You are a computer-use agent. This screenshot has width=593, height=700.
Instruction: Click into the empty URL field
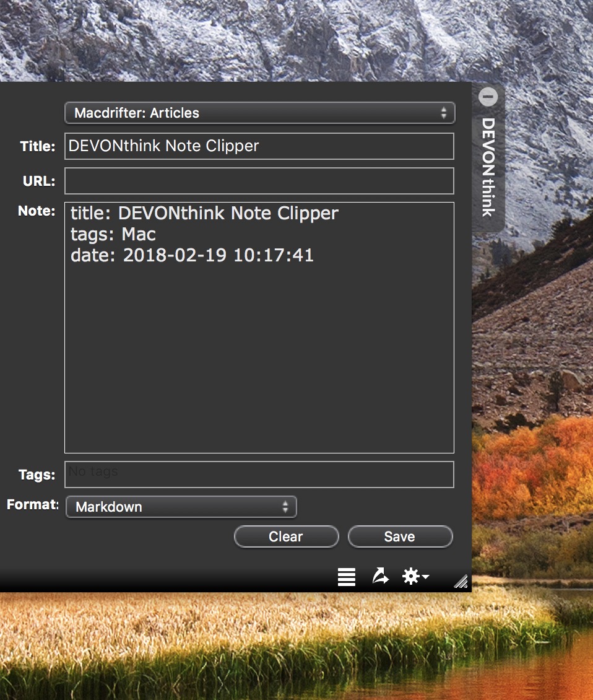click(259, 181)
